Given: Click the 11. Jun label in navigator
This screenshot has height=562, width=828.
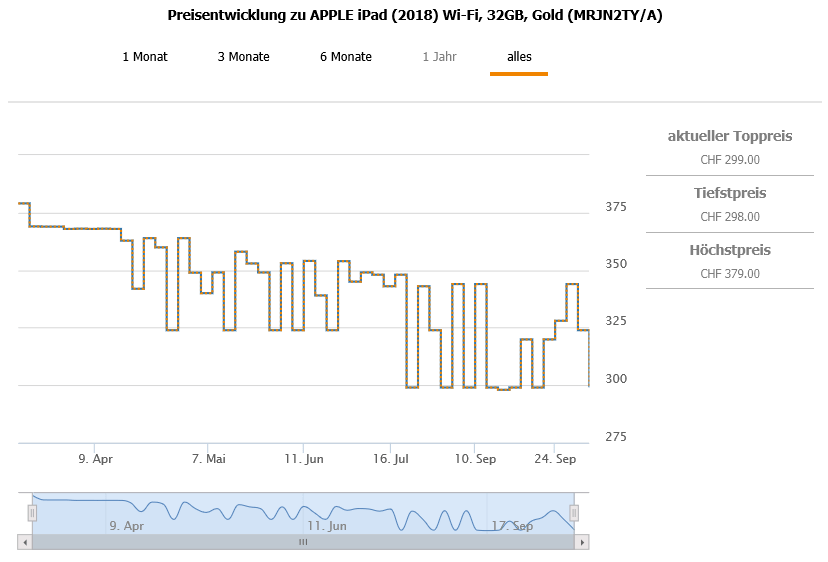Looking at the screenshot, I should [x=327, y=525].
